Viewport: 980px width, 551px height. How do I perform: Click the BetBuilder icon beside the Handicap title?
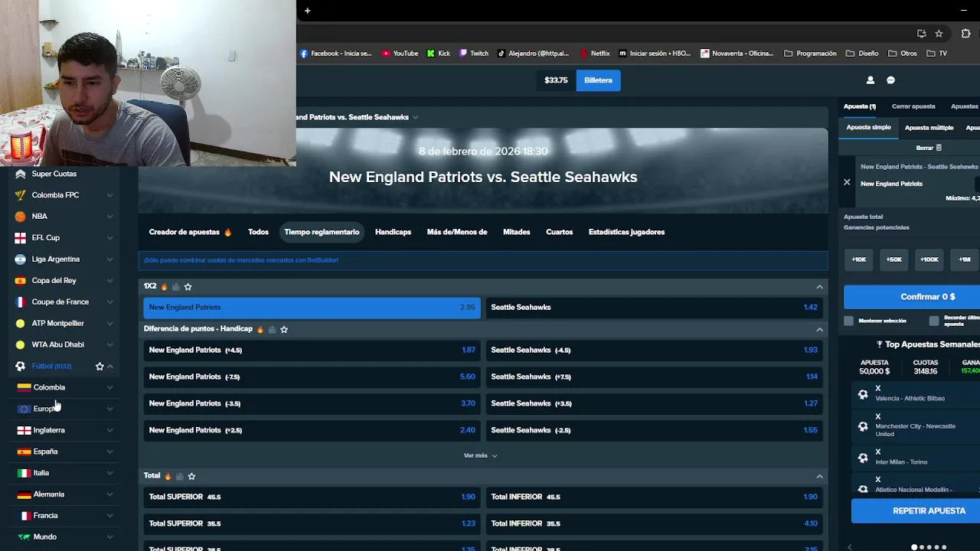point(272,329)
